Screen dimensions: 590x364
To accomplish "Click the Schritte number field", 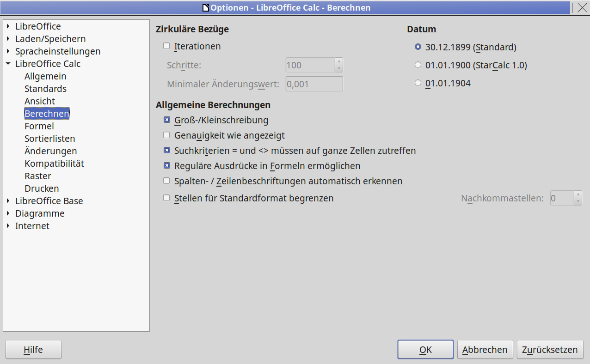I will [310, 65].
